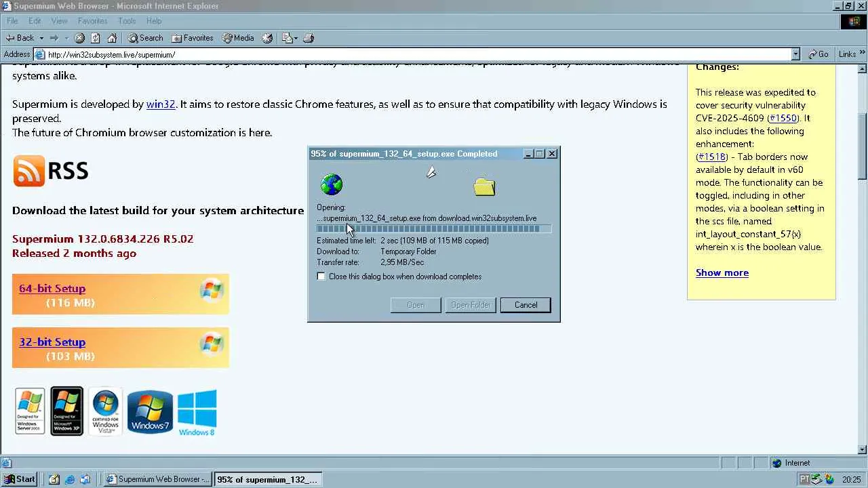
Task: Open the Tools menu
Action: (x=127, y=21)
